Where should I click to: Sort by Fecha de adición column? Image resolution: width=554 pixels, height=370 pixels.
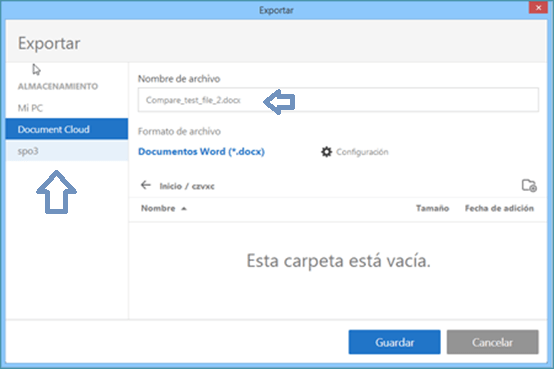[499, 208]
